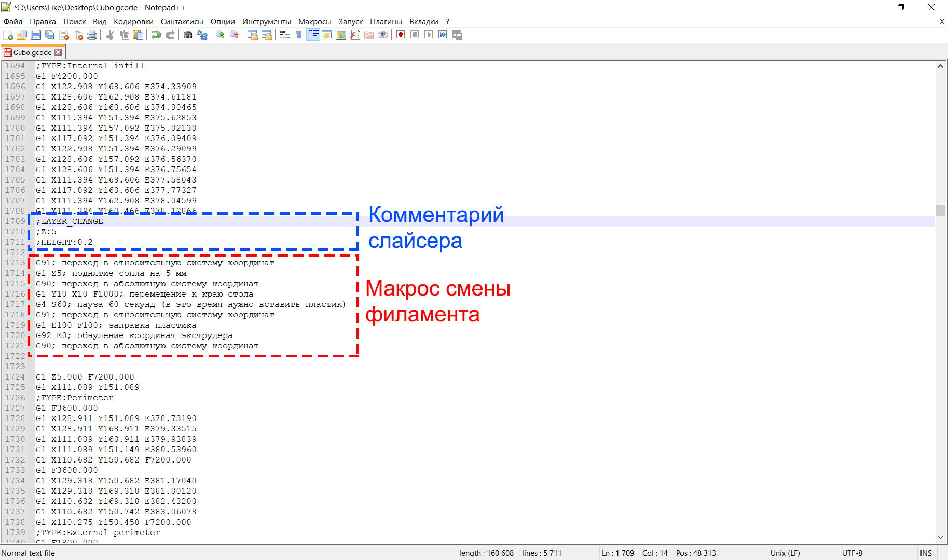Image resolution: width=948 pixels, height=560 pixels.
Task: Stop macro recording
Action: 415,35
